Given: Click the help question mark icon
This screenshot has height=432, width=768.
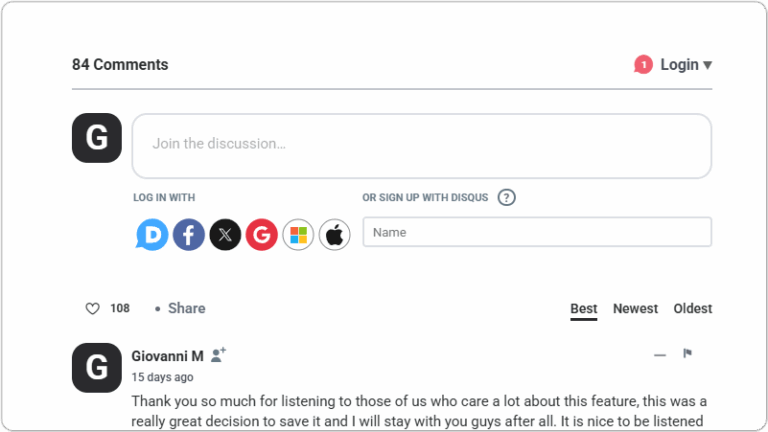Looking at the screenshot, I should coord(507,198).
